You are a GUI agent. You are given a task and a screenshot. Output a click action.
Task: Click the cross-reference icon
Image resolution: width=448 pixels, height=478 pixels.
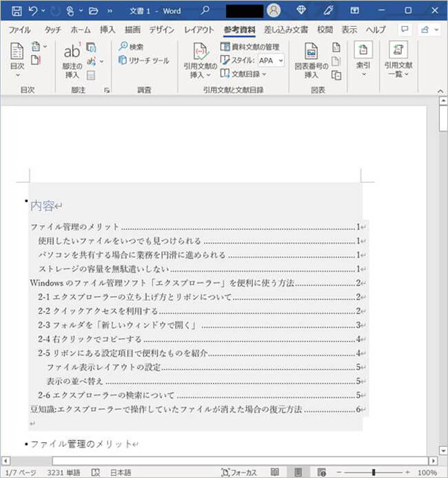[x=336, y=75]
